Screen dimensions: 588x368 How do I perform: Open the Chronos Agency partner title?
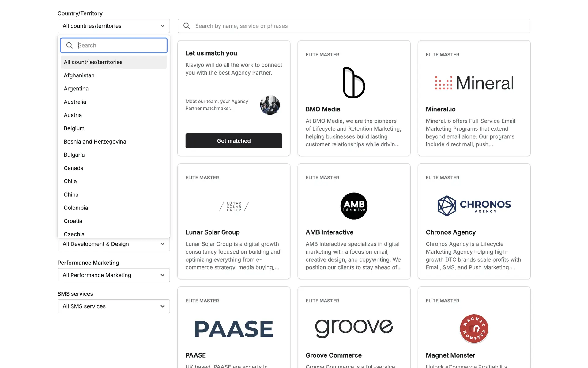[x=450, y=232]
